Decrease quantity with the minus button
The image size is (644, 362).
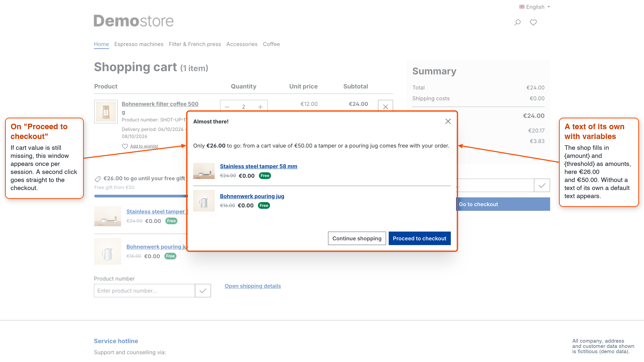(x=227, y=107)
